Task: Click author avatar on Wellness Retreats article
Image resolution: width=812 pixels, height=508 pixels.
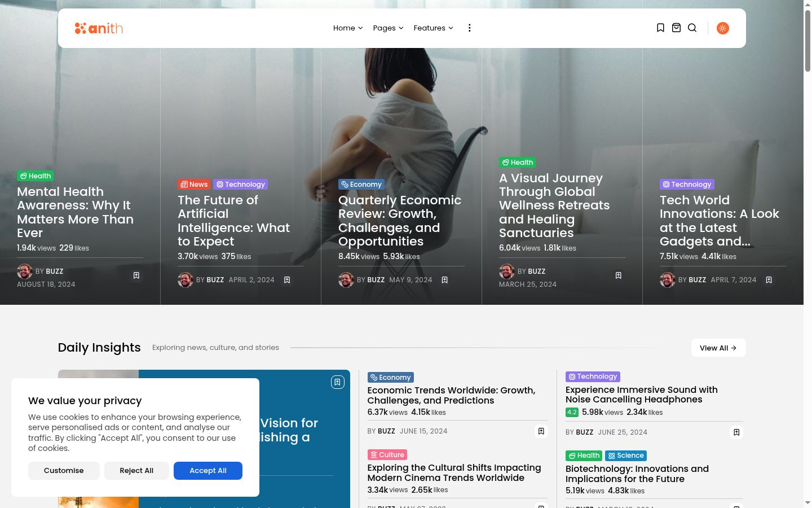Action: point(507,271)
